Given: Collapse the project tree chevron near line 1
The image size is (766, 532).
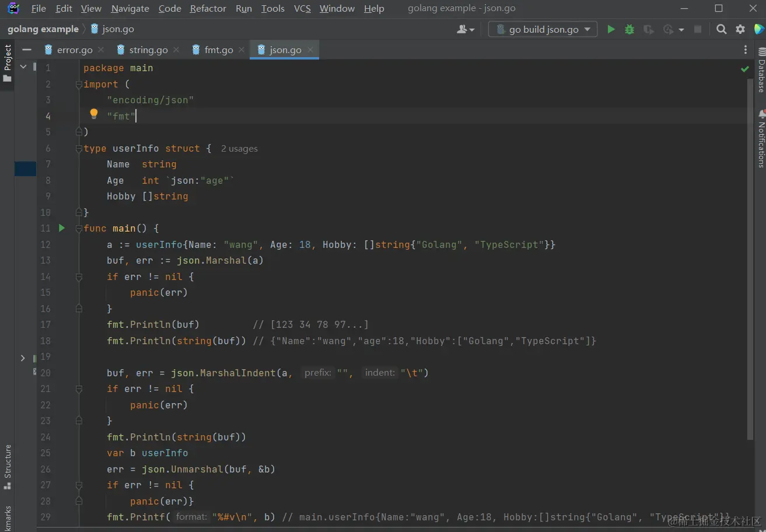Looking at the screenshot, I should 23,67.
